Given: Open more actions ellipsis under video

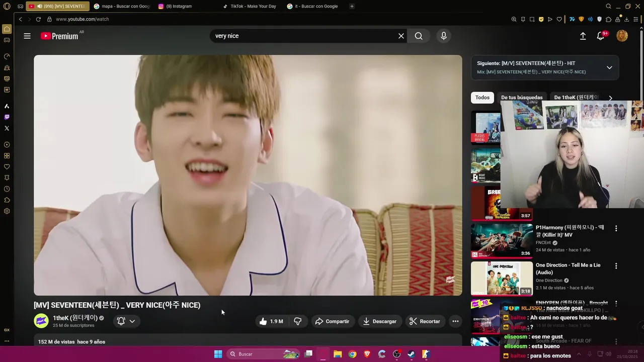Looking at the screenshot, I should 455,321.
